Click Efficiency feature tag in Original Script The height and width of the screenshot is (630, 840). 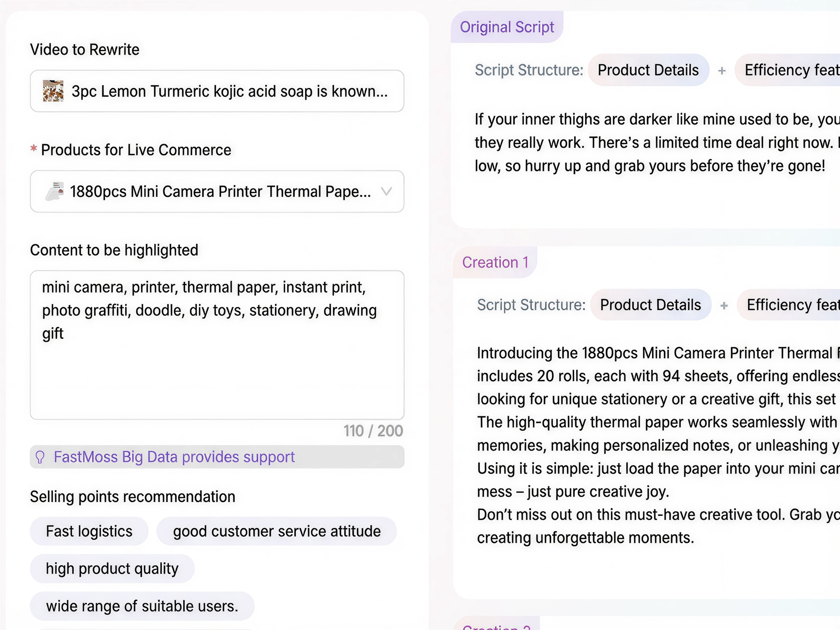pyautogui.click(x=790, y=70)
